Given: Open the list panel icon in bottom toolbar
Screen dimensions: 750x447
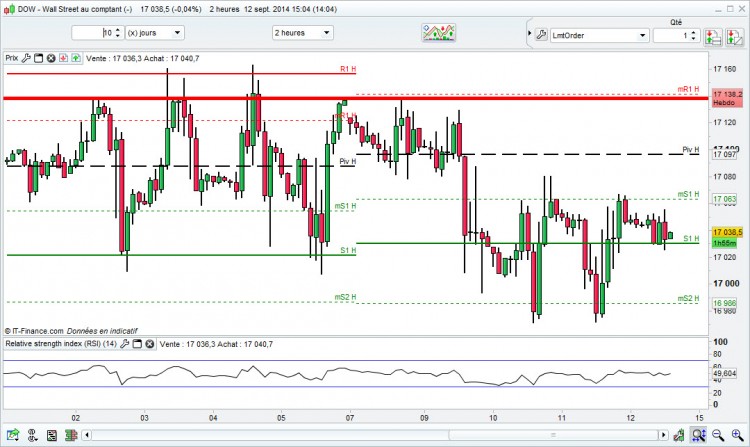Looking at the screenshot, I should pyautogui.click(x=52, y=435).
